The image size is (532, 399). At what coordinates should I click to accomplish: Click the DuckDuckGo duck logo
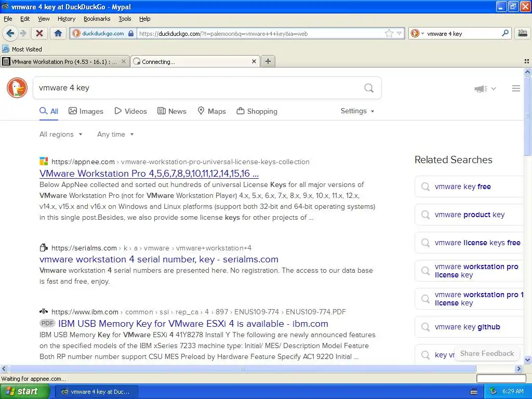click(17, 87)
